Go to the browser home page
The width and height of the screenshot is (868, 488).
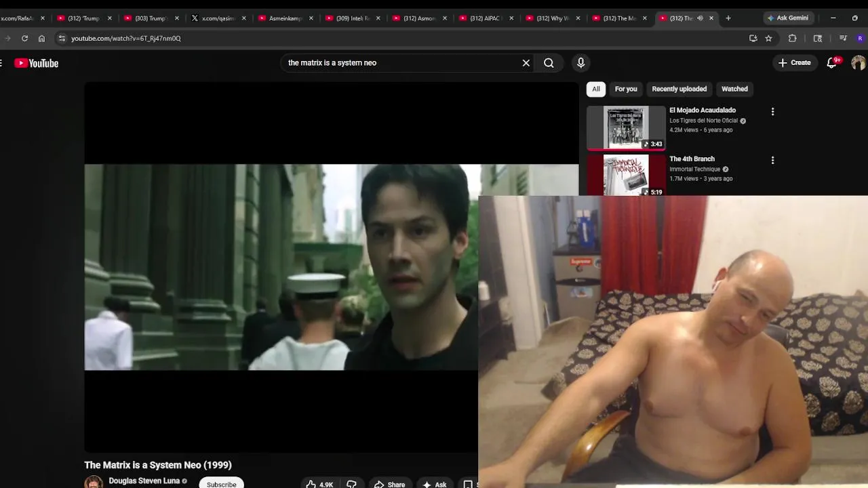[x=41, y=39]
